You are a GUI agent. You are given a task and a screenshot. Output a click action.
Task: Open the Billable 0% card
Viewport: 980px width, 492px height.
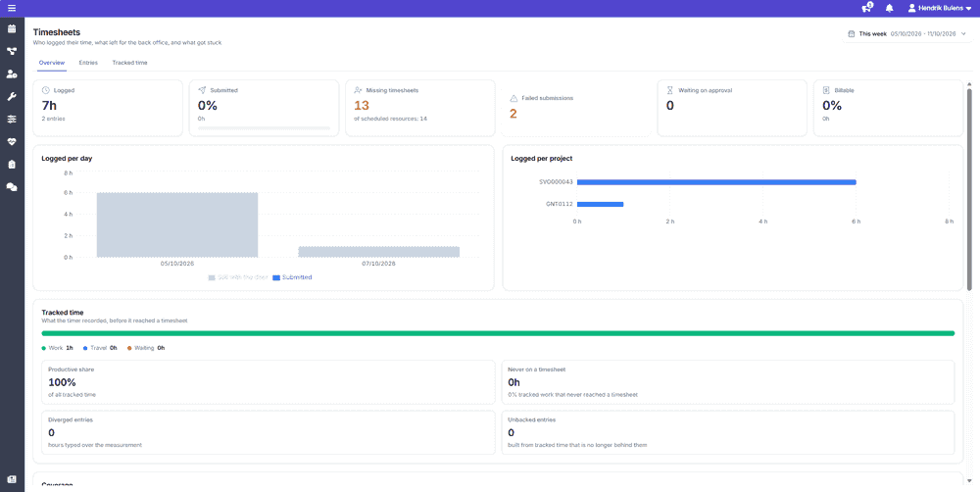click(x=888, y=108)
